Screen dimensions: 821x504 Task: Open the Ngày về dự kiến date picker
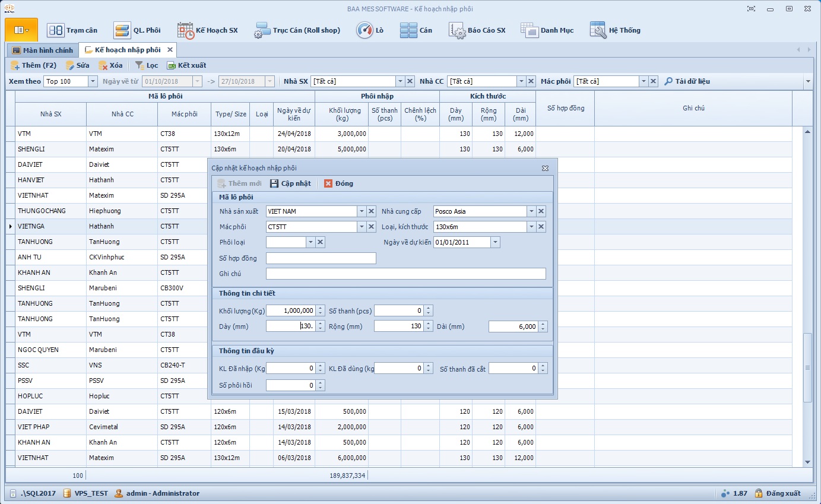[x=496, y=242]
